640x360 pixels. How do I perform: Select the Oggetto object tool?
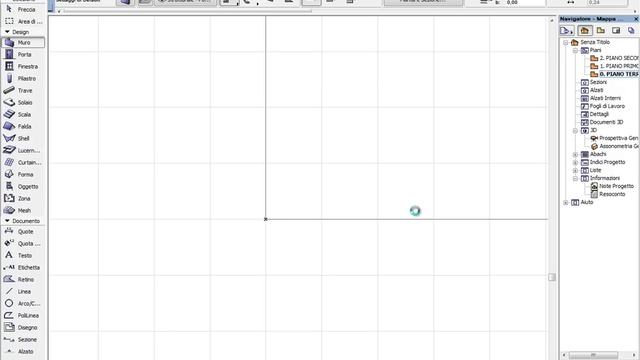[x=23, y=187]
